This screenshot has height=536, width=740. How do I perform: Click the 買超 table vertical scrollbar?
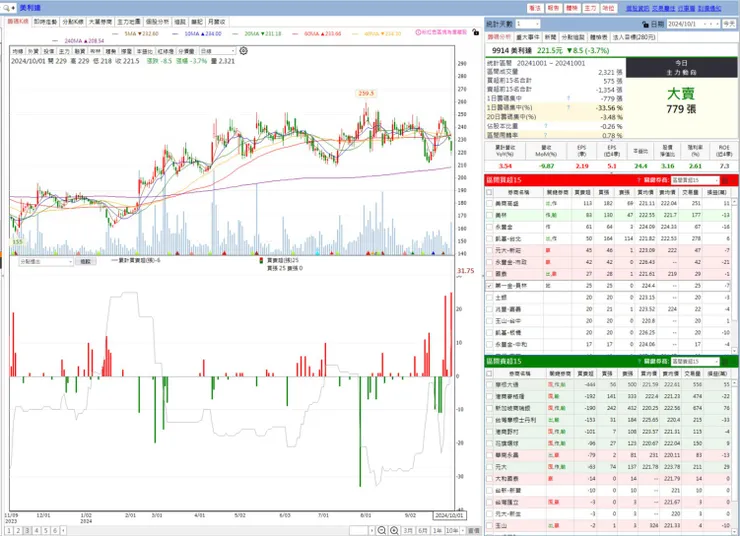point(734,276)
